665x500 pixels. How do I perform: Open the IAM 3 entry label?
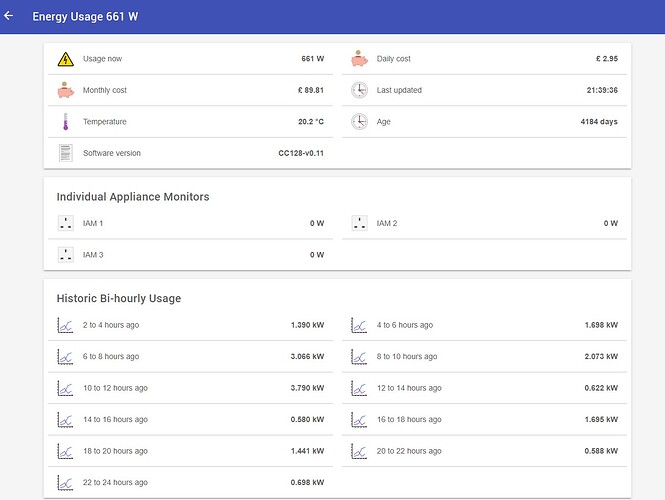93,255
